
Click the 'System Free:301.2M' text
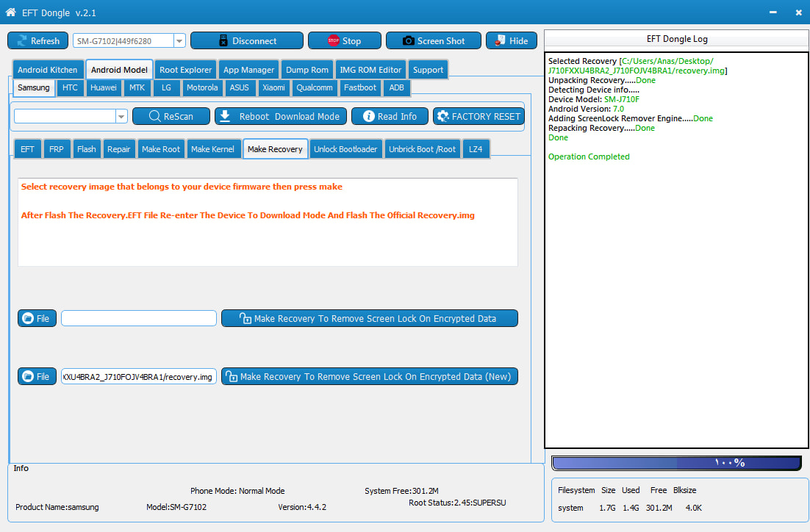[401, 491]
